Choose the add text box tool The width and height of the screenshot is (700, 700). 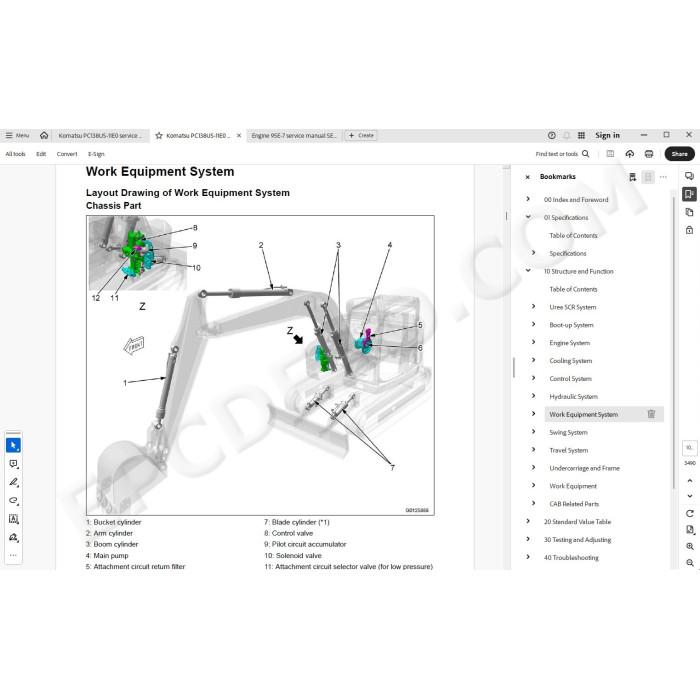(x=13, y=519)
